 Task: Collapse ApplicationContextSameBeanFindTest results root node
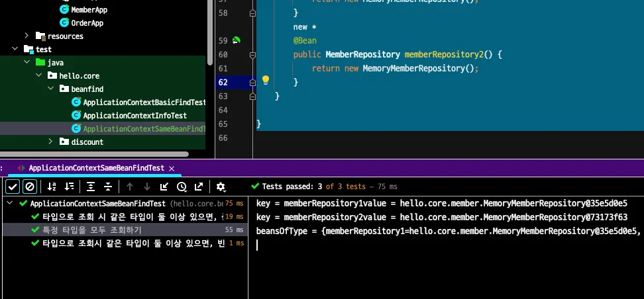(x=10, y=204)
